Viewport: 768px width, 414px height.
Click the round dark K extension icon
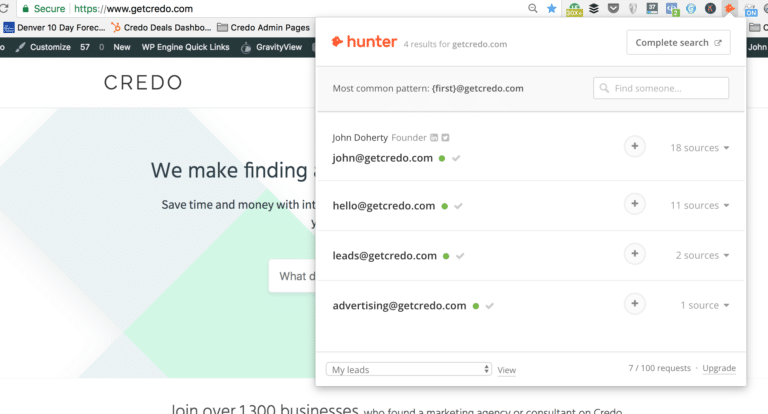tap(710, 8)
